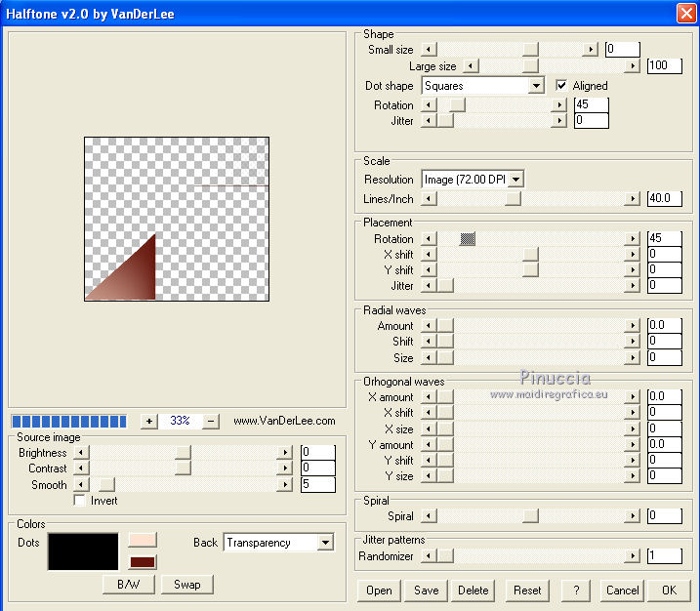
Task: Enable the Invert checkbox
Action: 79,501
